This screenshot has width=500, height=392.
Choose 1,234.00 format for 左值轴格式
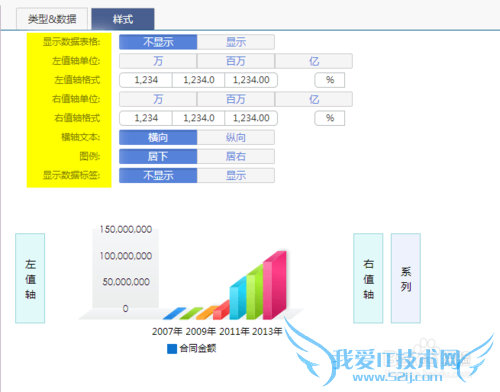(251, 80)
